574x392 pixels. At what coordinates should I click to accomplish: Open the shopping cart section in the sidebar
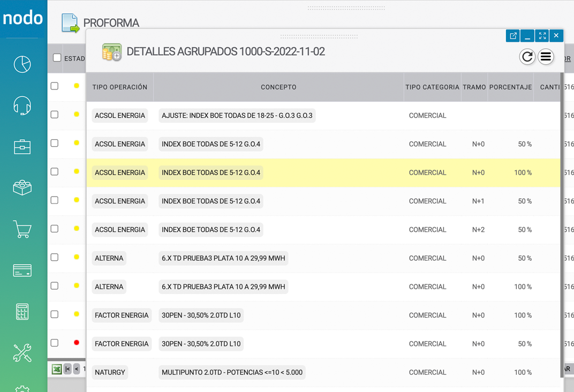click(x=22, y=229)
